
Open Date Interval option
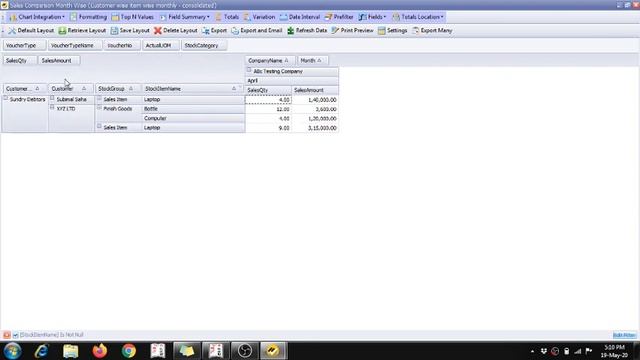300,17
